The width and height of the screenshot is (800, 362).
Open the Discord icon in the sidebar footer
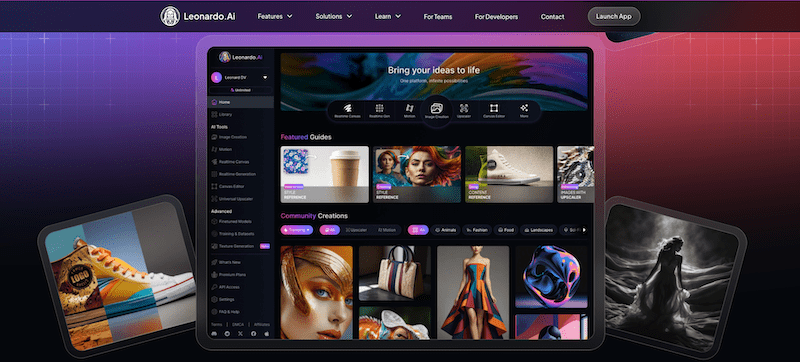click(214, 333)
